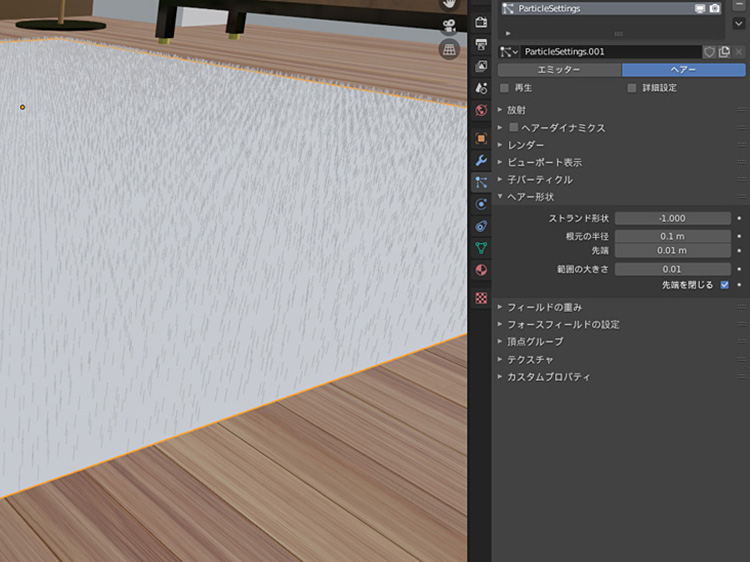This screenshot has height=562, width=750.
Task: Enable the 再生 checkbox
Action: [505, 88]
